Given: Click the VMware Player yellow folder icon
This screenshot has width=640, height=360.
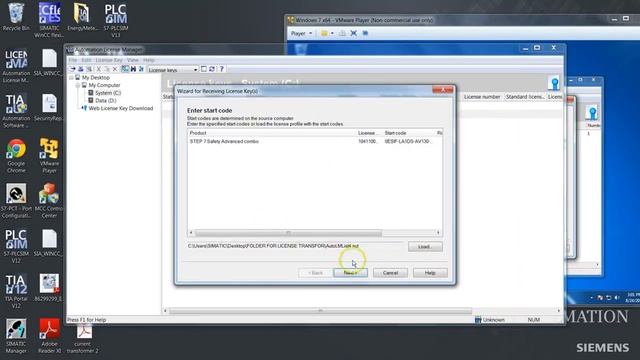Looking at the screenshot, I should 324,33.
